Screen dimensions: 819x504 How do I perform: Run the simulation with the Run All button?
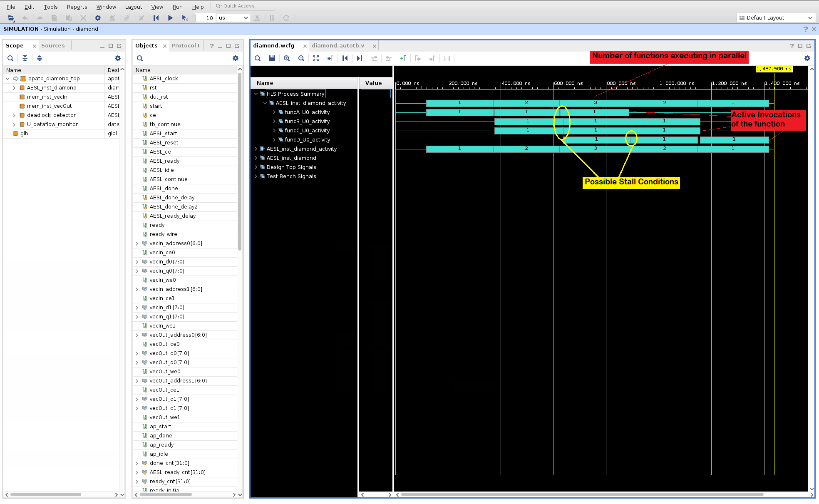click(170, 18)
